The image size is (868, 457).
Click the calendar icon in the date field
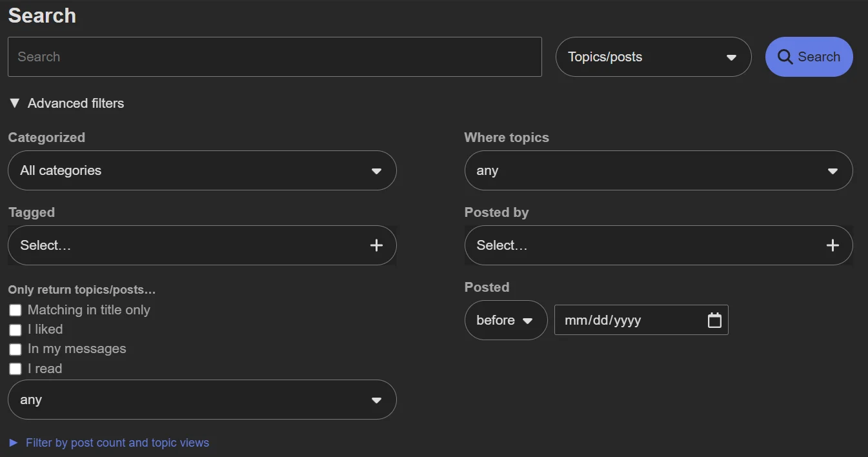(714, 320)
